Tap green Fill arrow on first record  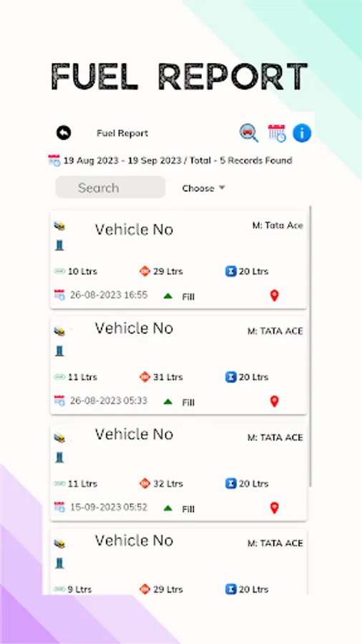(x=168, y=296)
